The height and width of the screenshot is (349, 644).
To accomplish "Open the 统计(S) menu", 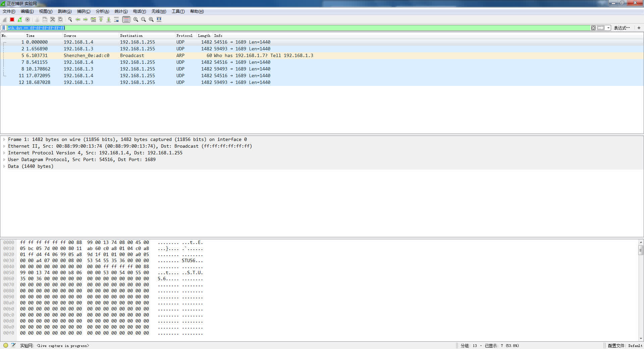I will 121,11.
